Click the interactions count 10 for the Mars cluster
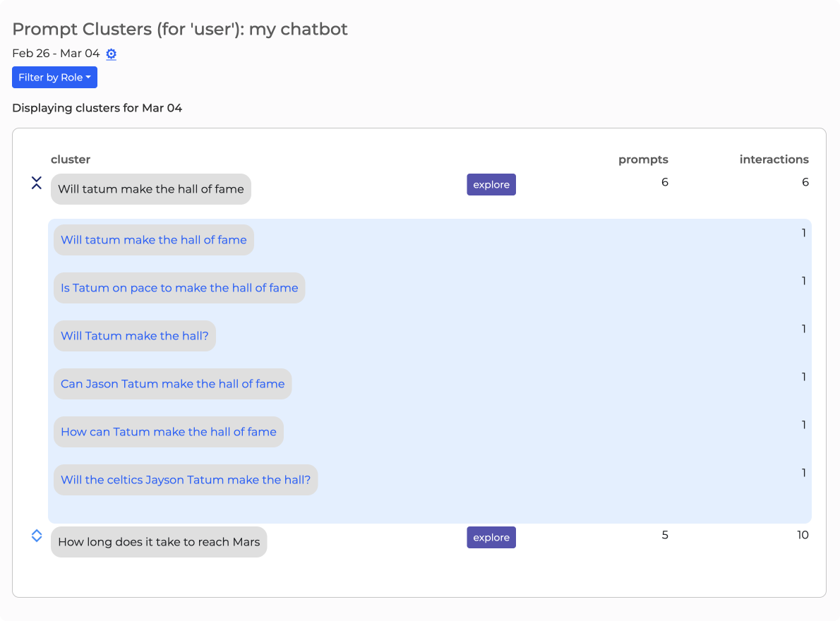This screenshot has height=621, width=840. click(803, 535)
